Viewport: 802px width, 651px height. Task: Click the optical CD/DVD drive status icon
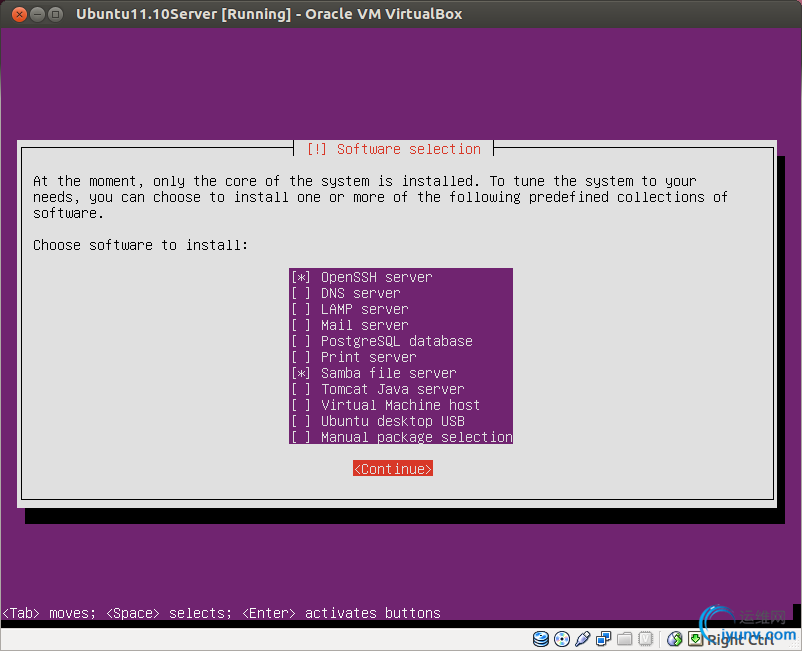coord(562,639)
